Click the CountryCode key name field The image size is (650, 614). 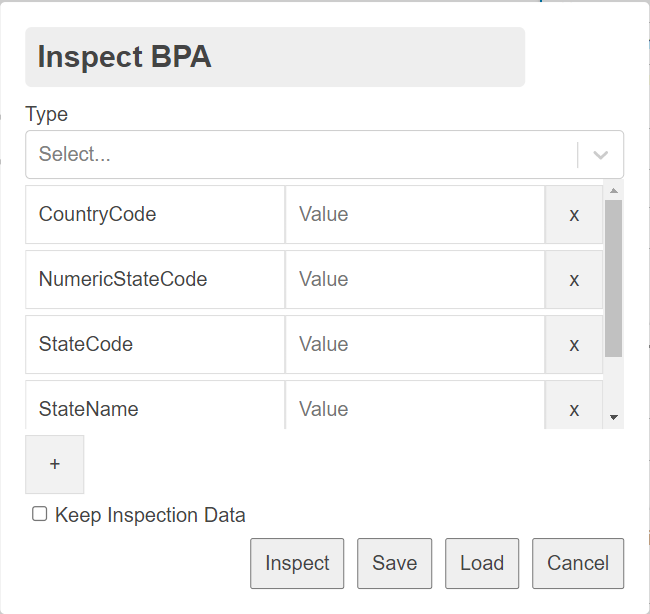tap(155, 214)
